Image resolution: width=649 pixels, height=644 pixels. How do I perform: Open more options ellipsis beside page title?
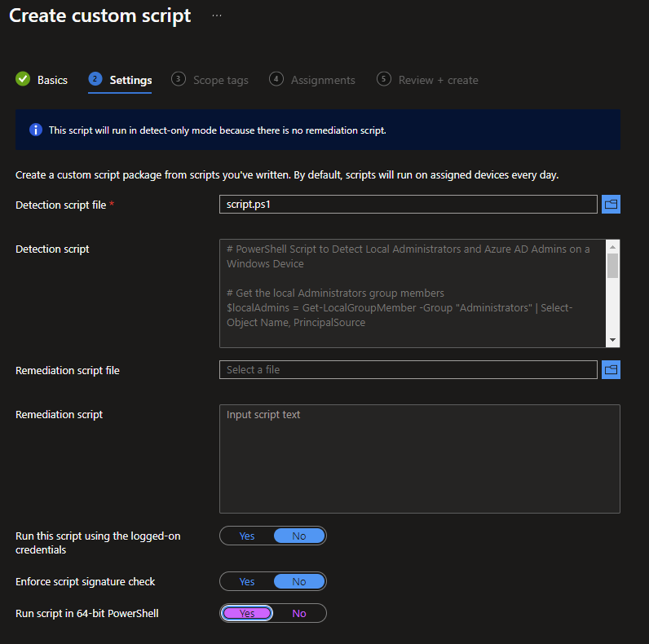(x=217, y=15)
